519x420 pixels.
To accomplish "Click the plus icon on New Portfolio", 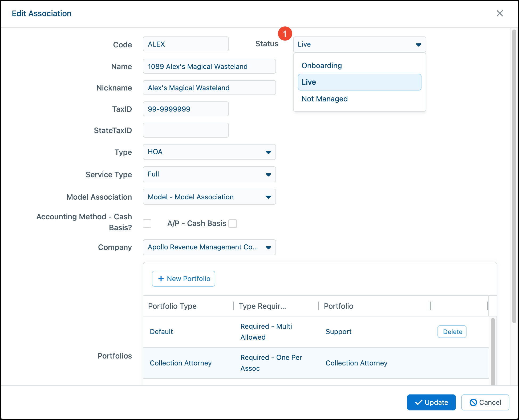I will click(161, 279).
